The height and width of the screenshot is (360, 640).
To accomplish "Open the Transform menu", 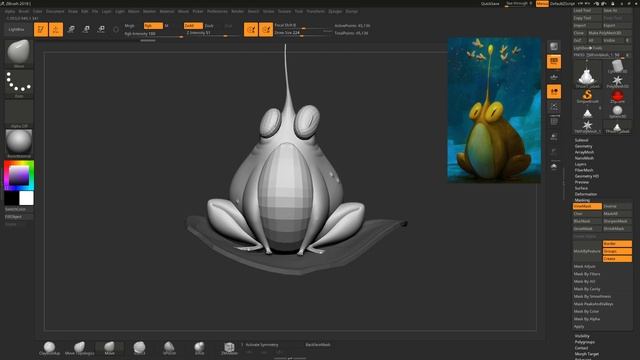I will [316, 11].
